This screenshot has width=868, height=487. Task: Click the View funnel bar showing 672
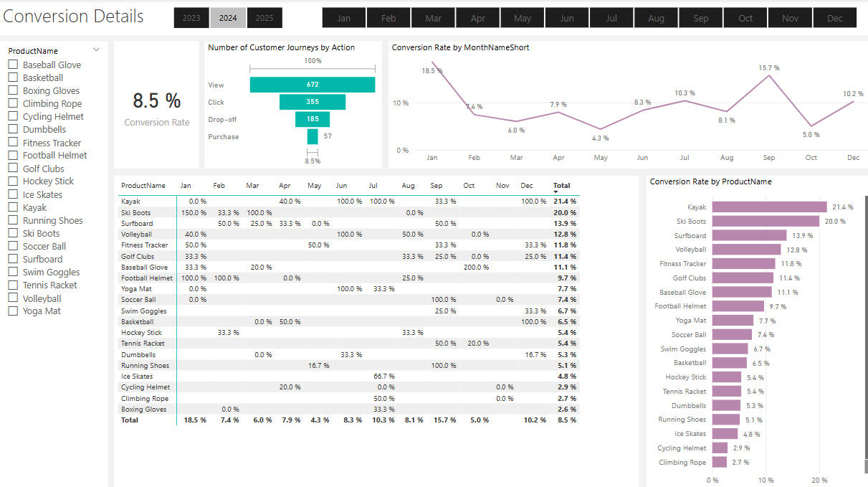[x=313, y=85]
